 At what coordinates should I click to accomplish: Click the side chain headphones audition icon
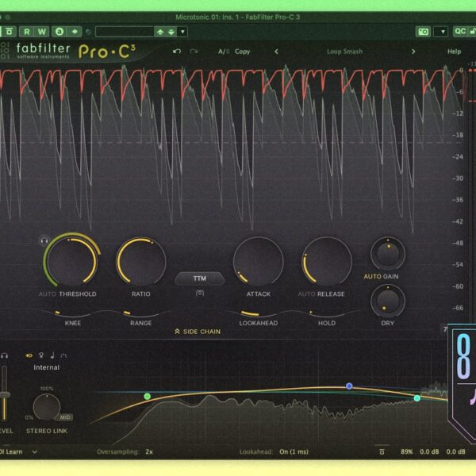pyautogui.click(x=4, y=355)
